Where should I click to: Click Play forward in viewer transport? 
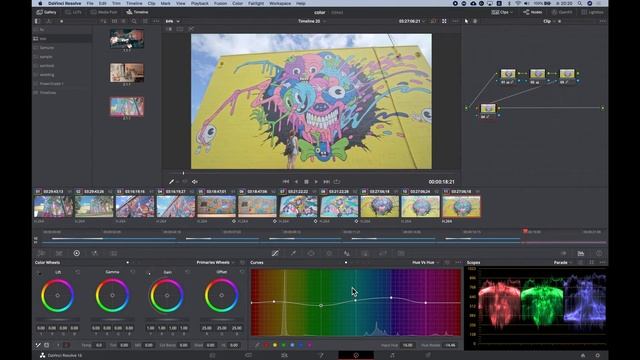pyautogui.click(x=316, y=182)
